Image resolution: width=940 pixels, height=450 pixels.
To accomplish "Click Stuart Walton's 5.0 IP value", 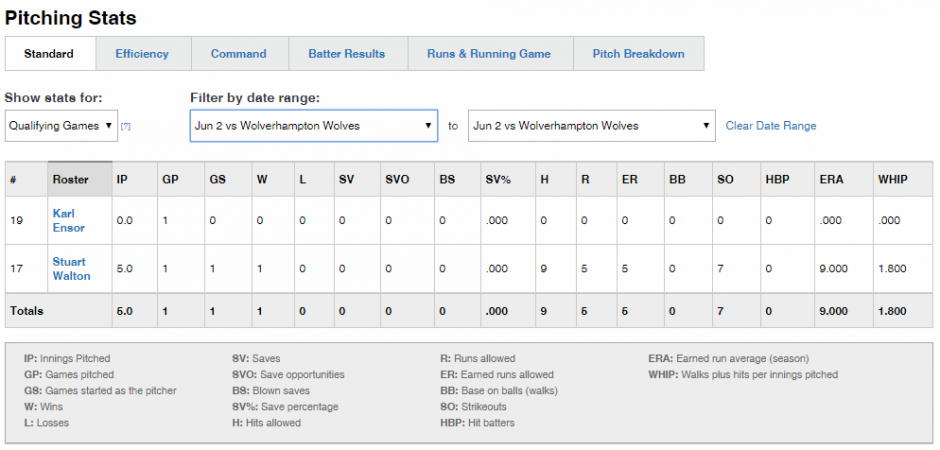I will pos(125,269).
